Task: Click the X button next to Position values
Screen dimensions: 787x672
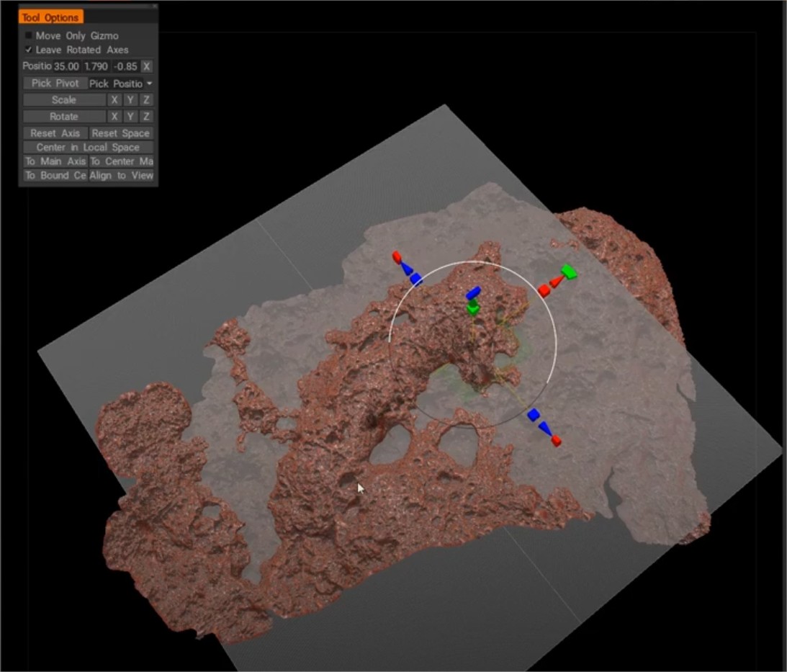Action: pos(146,66)
